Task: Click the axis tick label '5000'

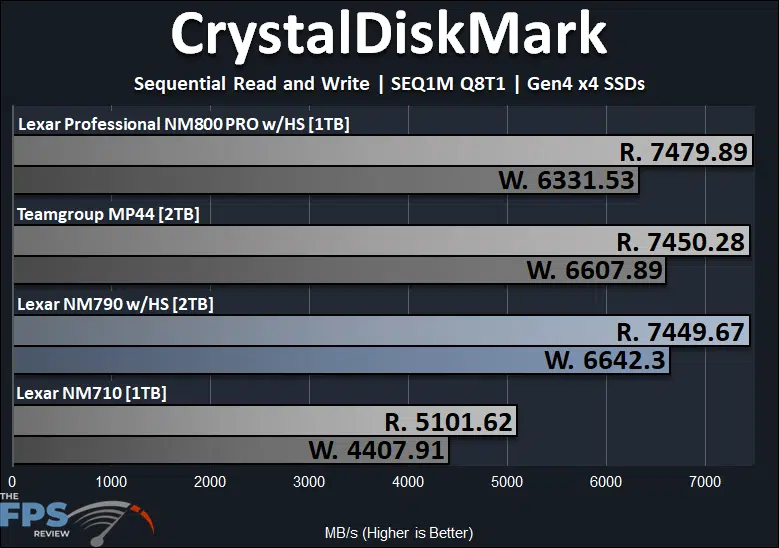Action: [x=507, y=481]
